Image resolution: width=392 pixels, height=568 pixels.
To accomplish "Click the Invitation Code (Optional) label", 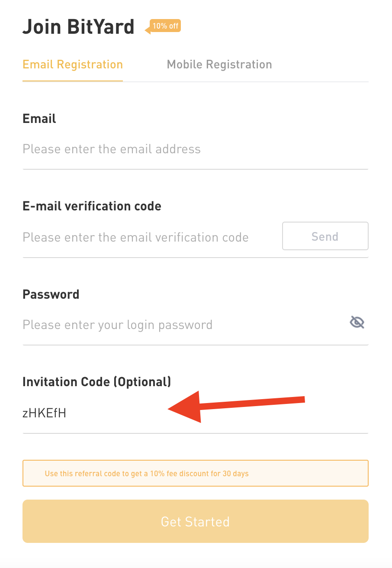I will [96, 381].
